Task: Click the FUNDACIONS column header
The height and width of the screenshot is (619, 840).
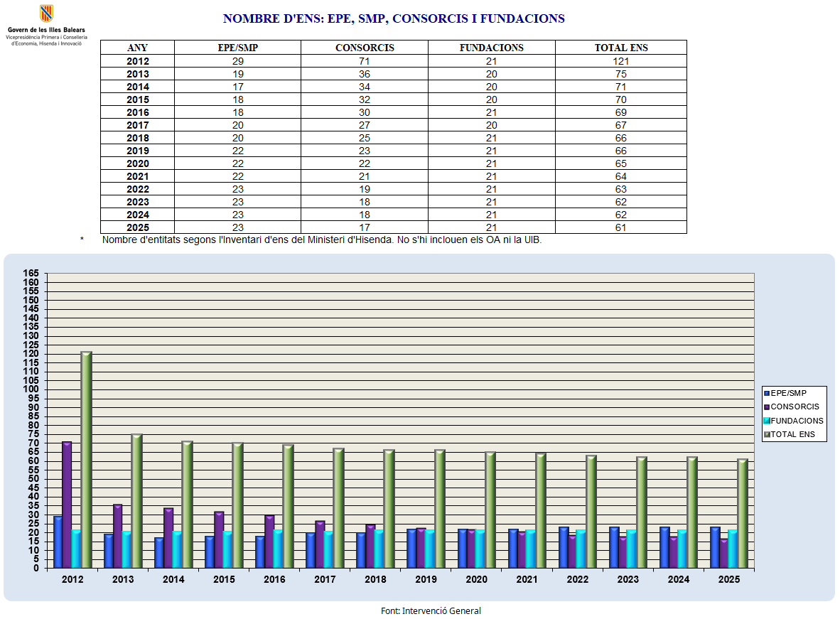Action: click(x=492, y=48)
